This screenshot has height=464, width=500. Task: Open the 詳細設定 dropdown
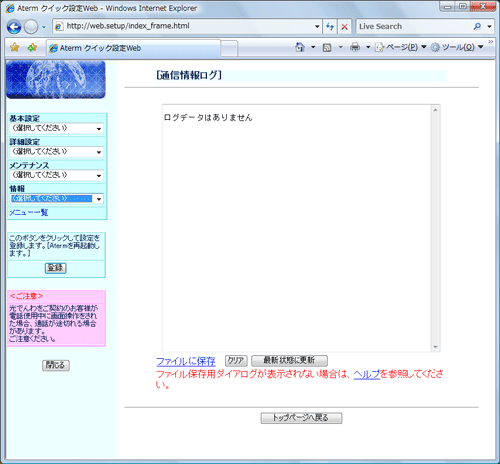tap(57, 152)
